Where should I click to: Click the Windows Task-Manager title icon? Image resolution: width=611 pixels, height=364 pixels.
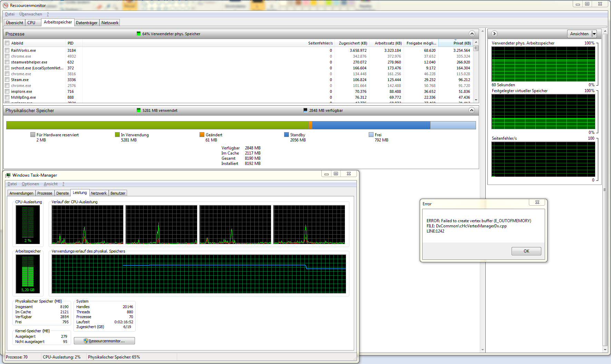[x=8, y=175]
